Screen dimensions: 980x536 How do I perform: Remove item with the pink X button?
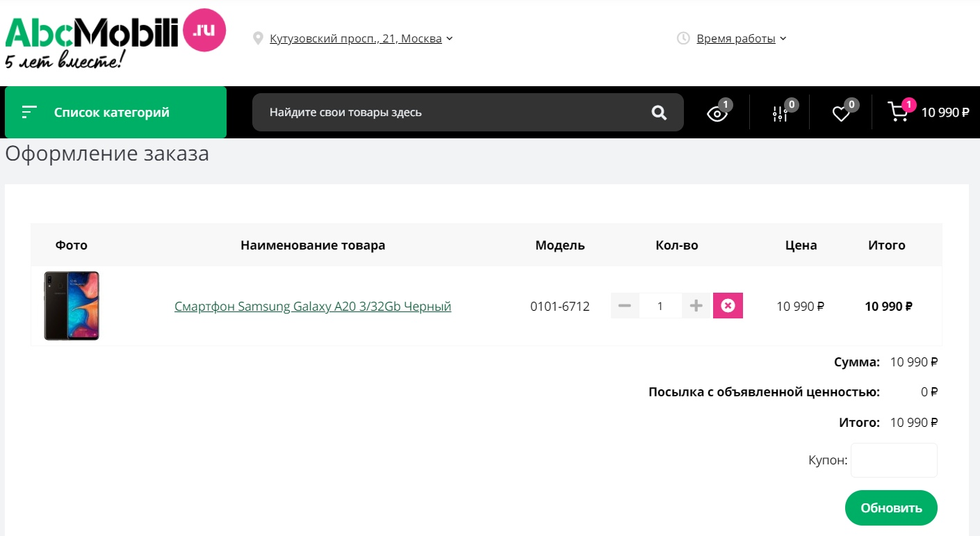[728, 306]
